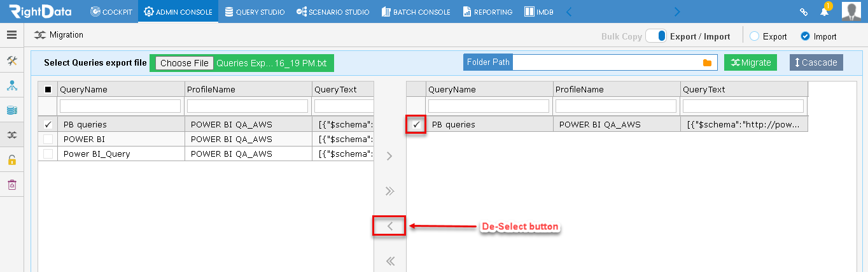Browse with the orange folder icon
Screen dimensions: 868x272
point(707,62)
